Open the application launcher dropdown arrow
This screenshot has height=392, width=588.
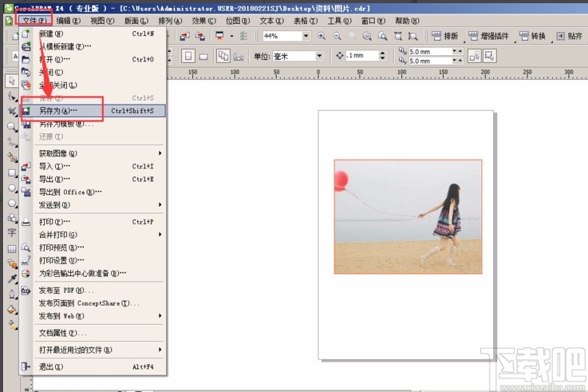[231, 36]
